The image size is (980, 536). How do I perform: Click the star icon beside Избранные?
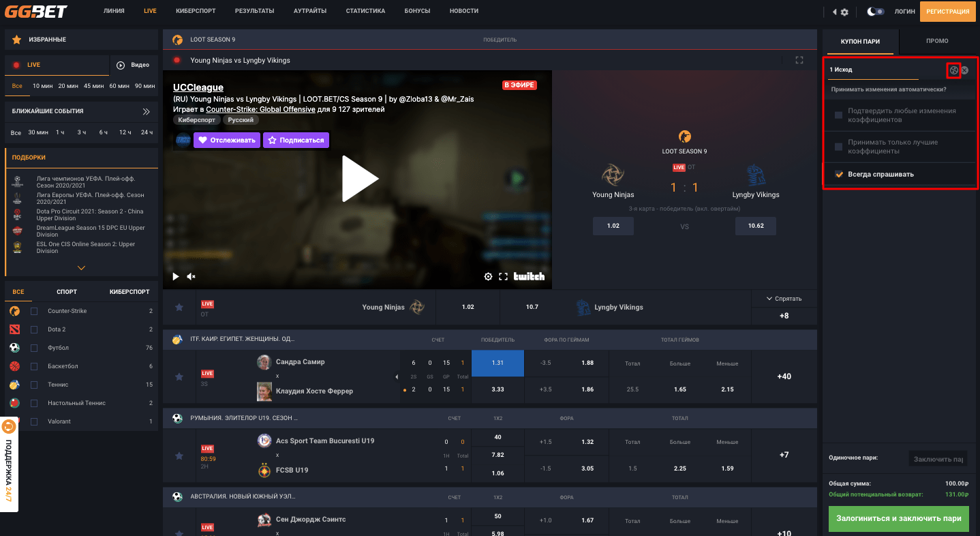(16, 40)
